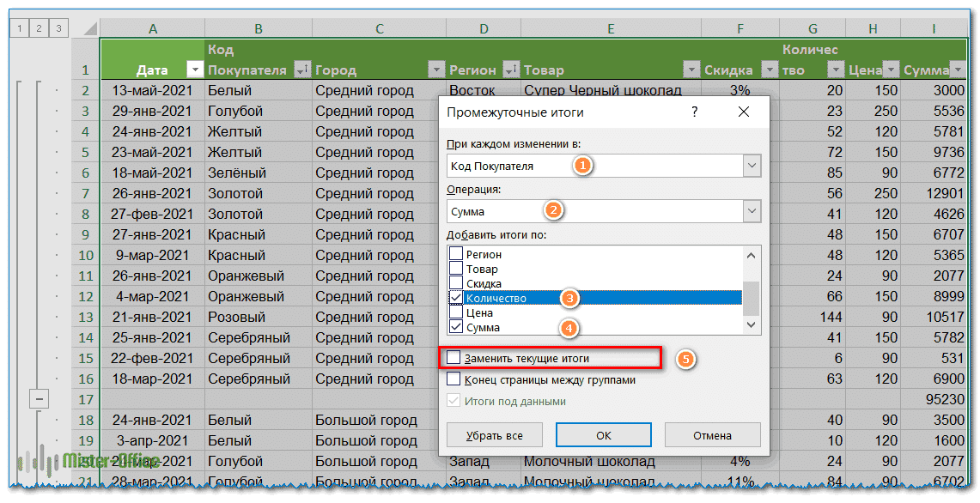The image size is (980, 503).
Task: Click outline level 1 button
Action: pyautogui.click(x=18, y=28)
